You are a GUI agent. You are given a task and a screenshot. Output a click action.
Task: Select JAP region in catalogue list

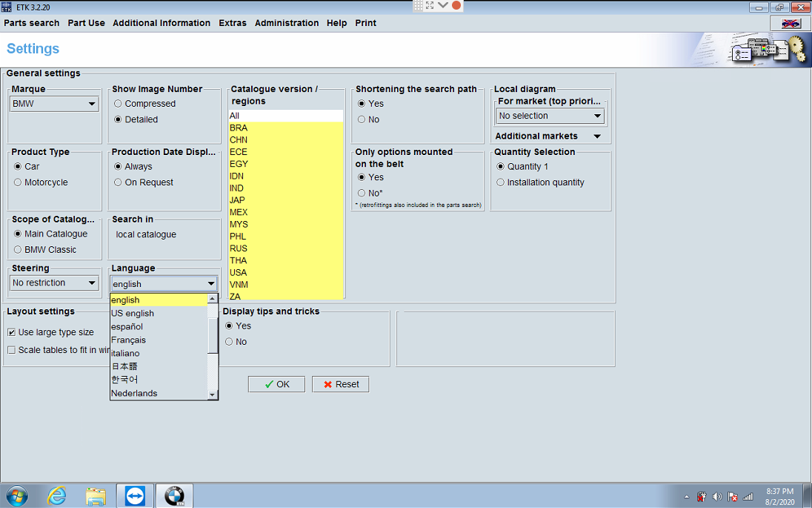(x=285, y=200)
